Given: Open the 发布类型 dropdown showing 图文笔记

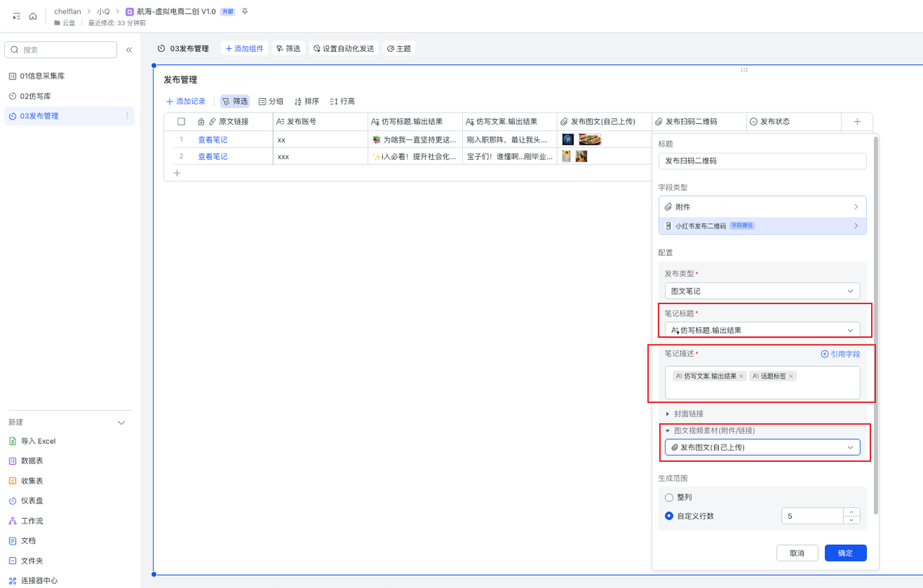Looking at the screenshot, I should click(762, 291).
